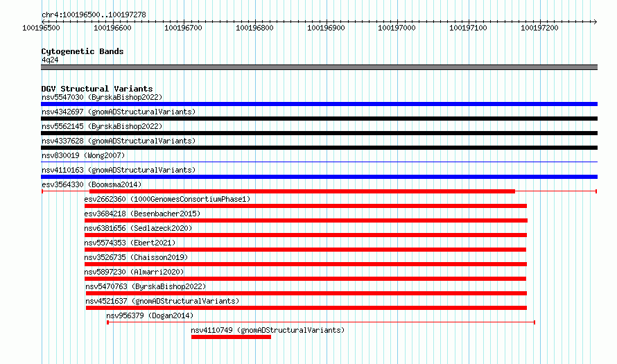
Task: Click ruler position 100196900
Action: [x=326, y=28]
